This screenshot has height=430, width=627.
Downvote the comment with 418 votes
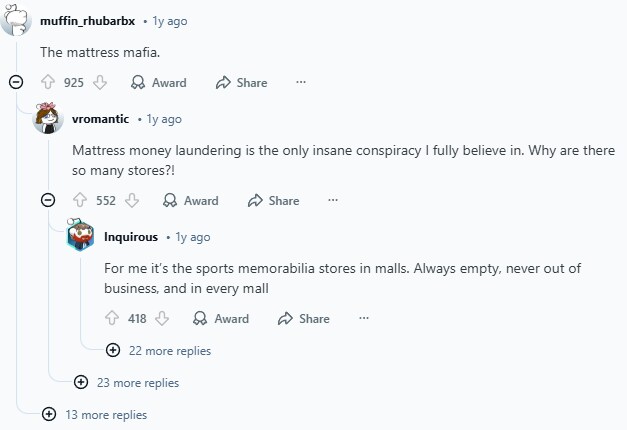pyautogui.click(x=162, y=319)
